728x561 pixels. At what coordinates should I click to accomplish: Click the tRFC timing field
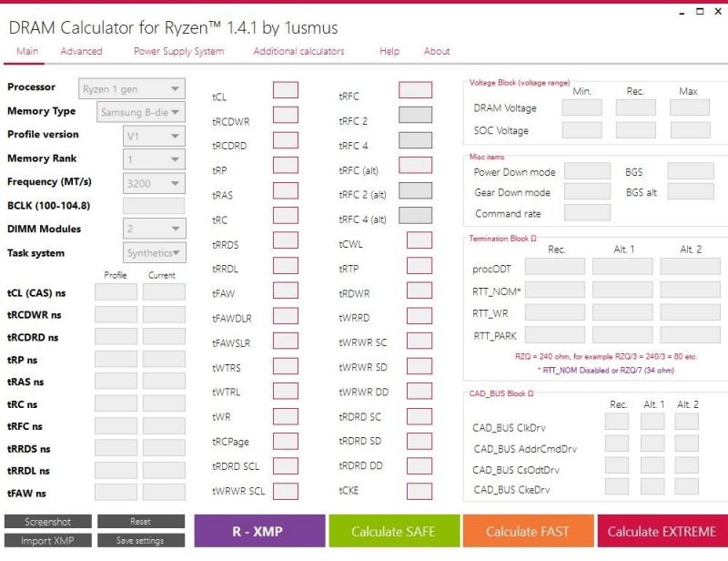point(416,89)
